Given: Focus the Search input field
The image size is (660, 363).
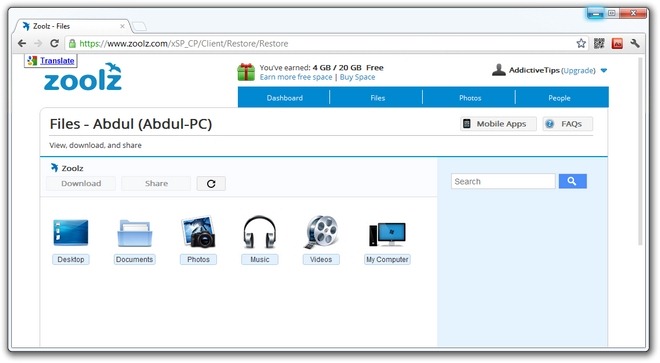Looking at the screenshot, I should coord(503,181).
